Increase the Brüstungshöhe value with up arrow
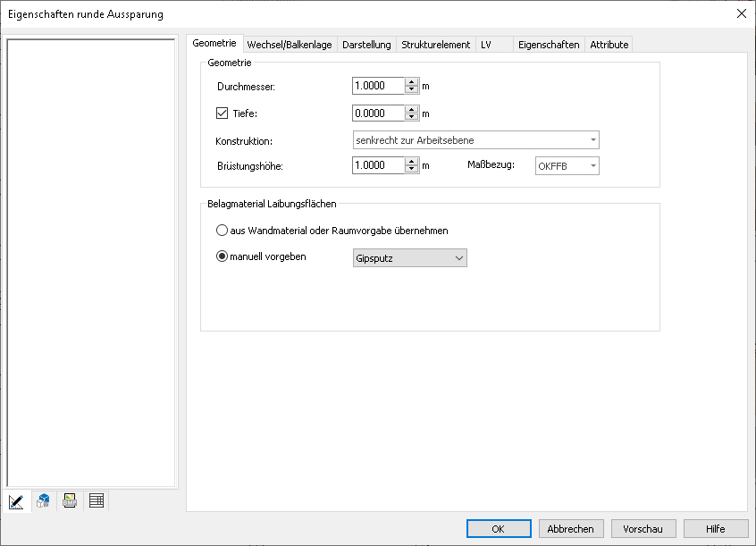Viewport: 756px width, 546px height. 412,162
